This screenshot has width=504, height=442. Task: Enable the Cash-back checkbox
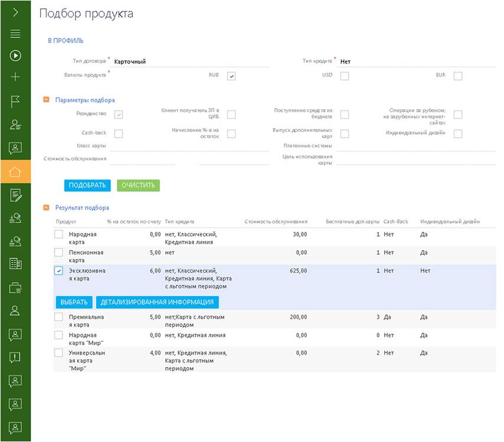click(118, 133)
